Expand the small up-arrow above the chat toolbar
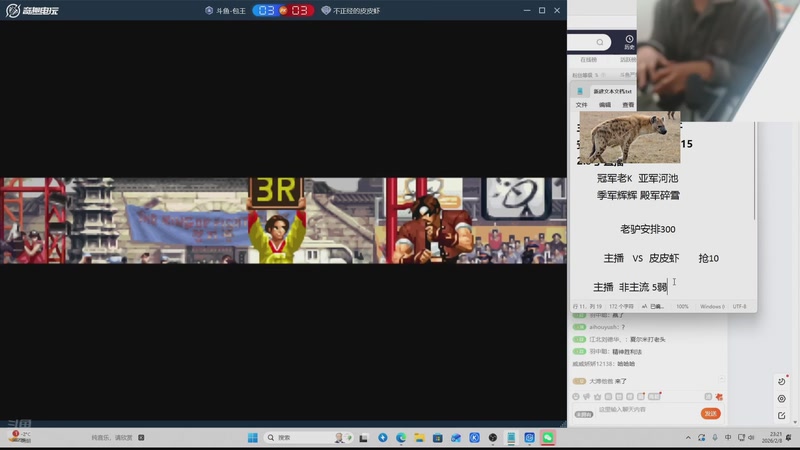 pyautogui.click(x=721, y=379)
